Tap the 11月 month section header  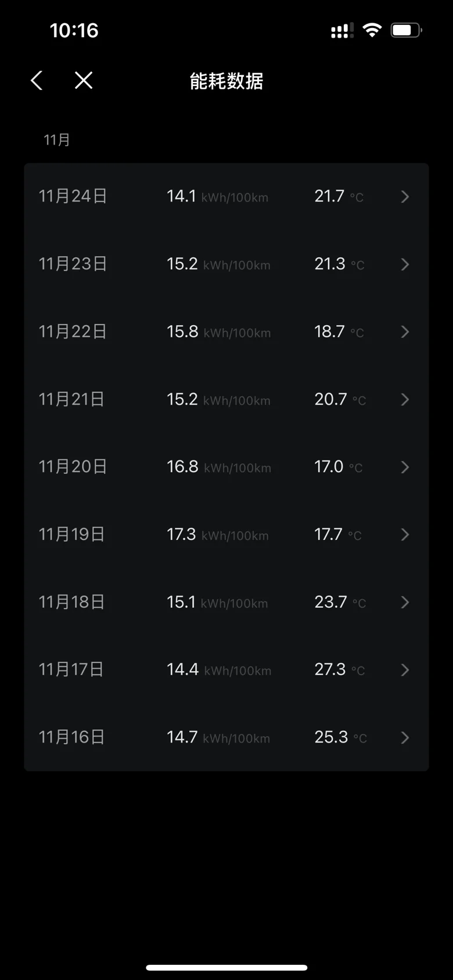57,140
